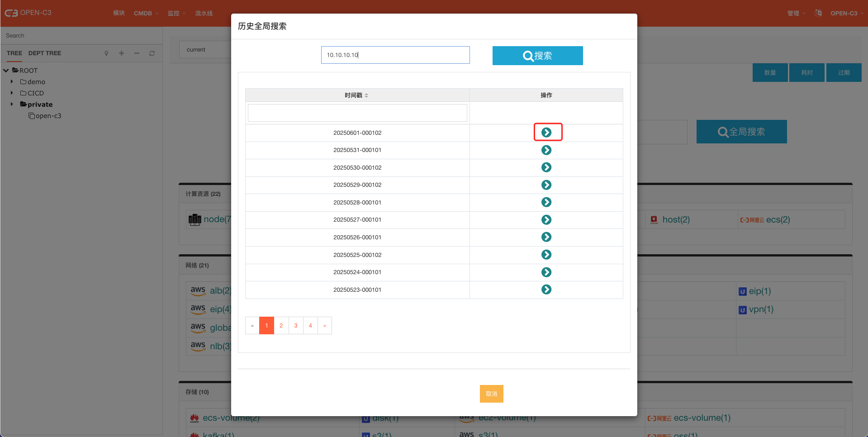Collapse the ROOT tree node
The image size is (868, 437).
pyautogui.click(x=6, y=71)
